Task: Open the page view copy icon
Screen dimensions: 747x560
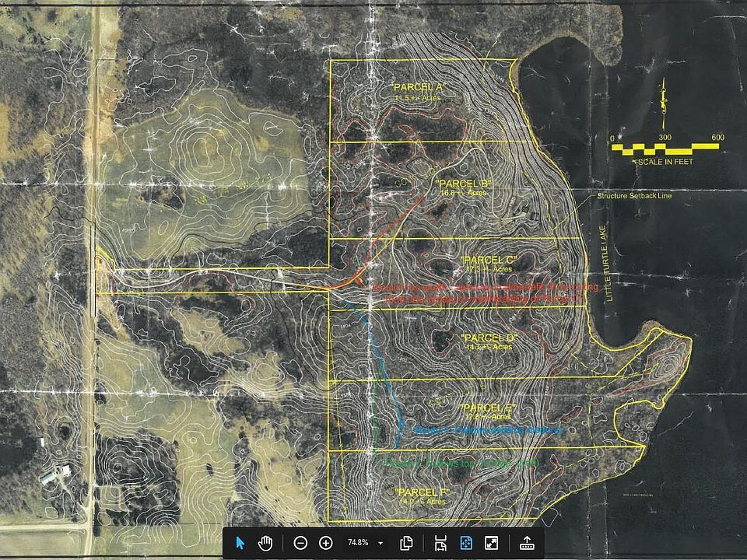Action: [405, 543]
